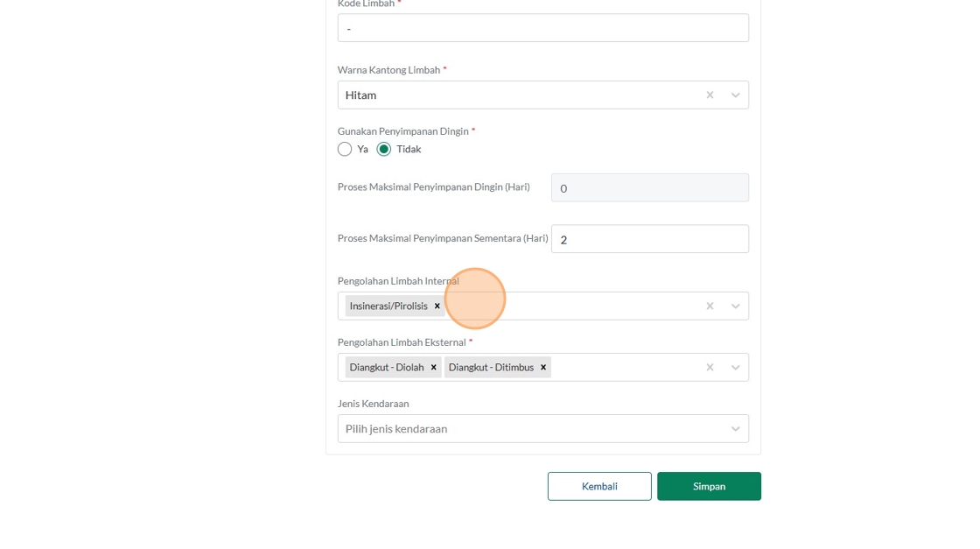Image resolution: width=980 pixels, height=549 pixels.
Task: Clear all Pengolahan Limbah Eksternal selections
Action: pos(710,367)
